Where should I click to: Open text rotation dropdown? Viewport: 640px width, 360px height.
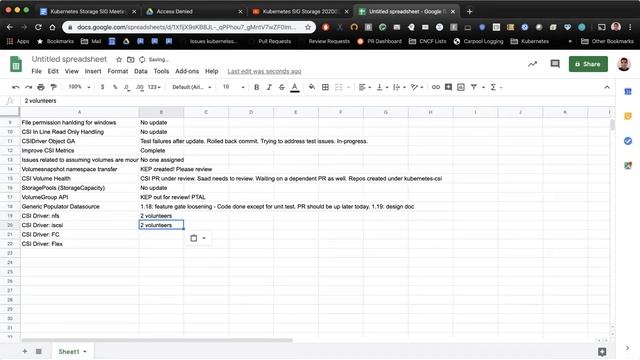416,87
